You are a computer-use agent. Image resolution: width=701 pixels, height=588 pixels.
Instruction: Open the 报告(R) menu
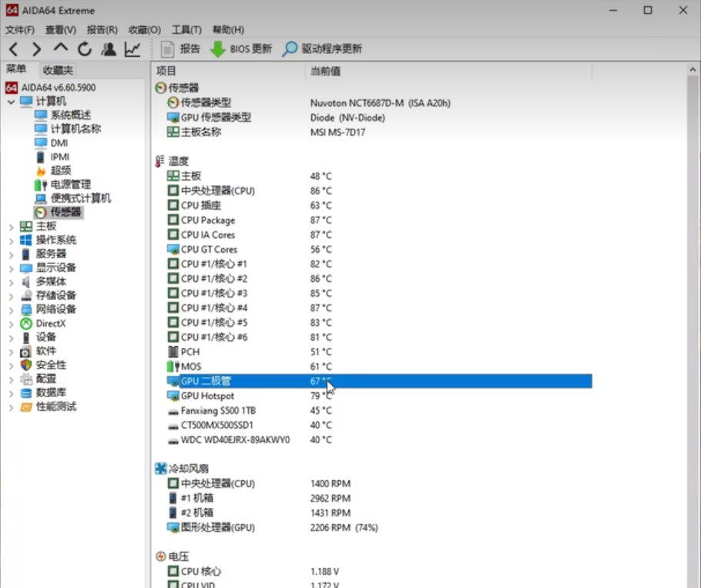[x=102, y=30]
